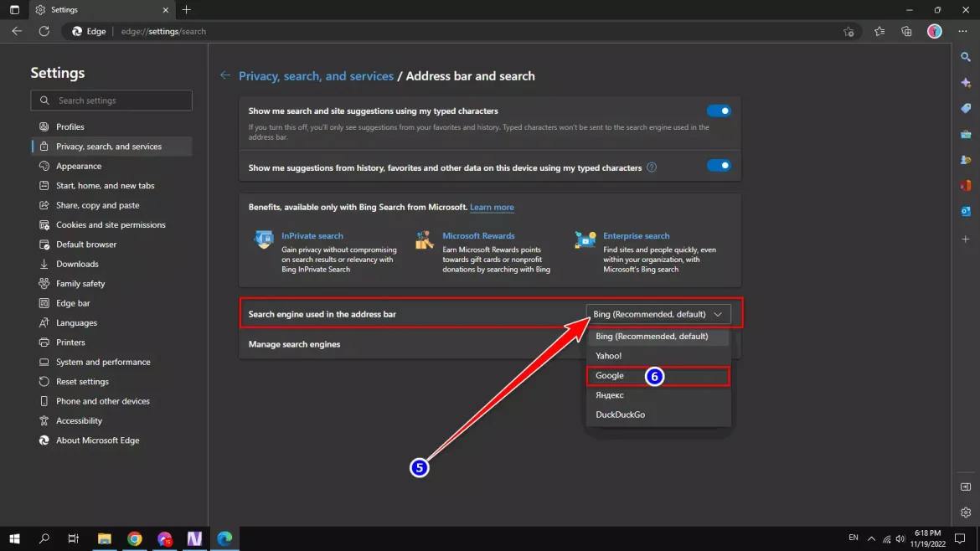Toggle the hide sidebar icon
This screenshot has width=980, height=551.
pos(966,487)
